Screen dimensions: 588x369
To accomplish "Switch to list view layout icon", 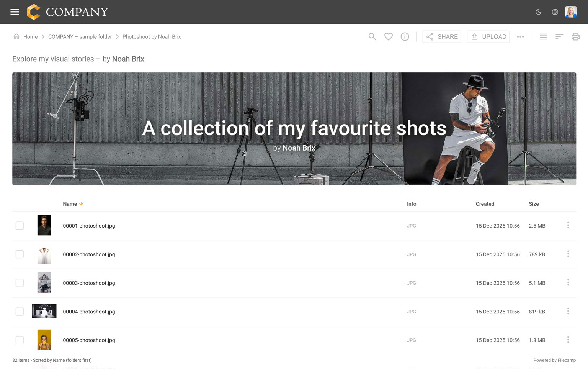I will (x=543, y=37).
